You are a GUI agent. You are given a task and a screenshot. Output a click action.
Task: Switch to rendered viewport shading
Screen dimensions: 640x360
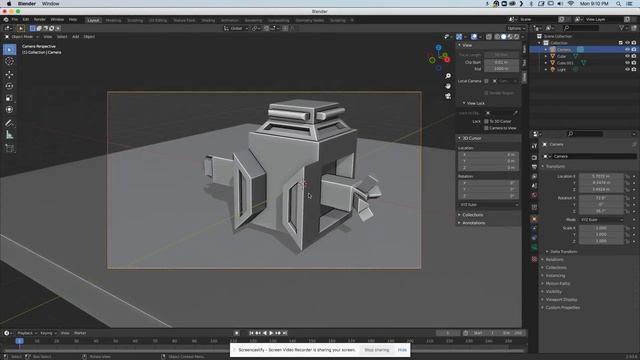point(516,37)
